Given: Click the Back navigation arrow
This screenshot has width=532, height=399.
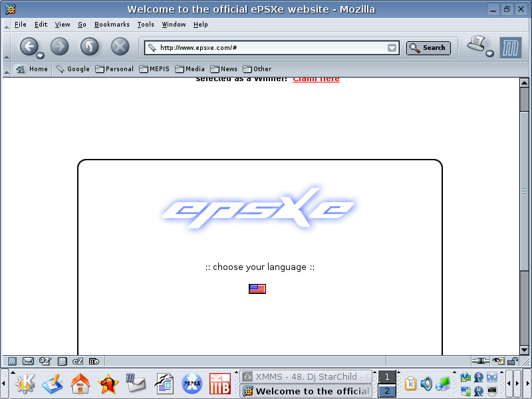Looking at the screenshot, I should [29, 47].
